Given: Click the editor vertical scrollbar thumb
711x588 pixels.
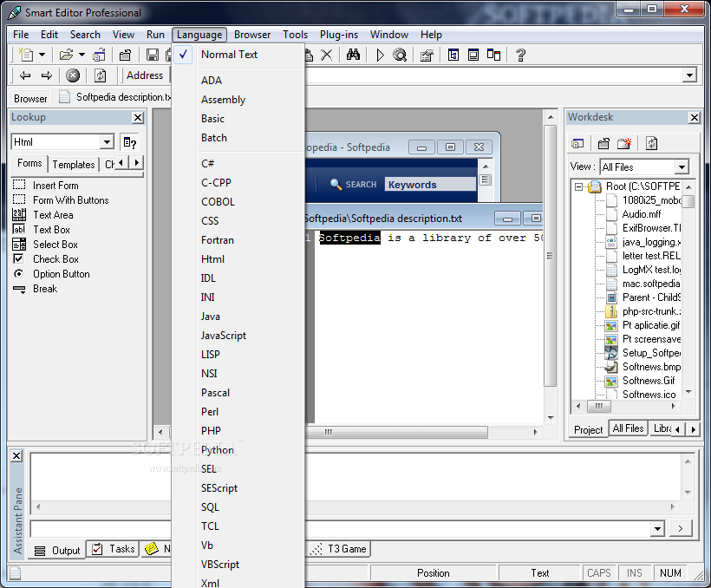Looking at the screenshot, I should pyautogui.click(x=550, y=257).
